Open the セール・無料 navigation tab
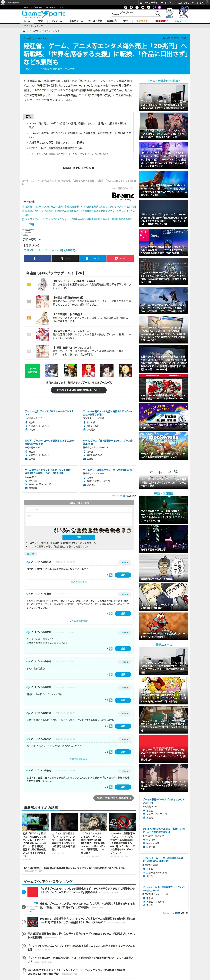 pyautogui.click(x=95, y=21)
